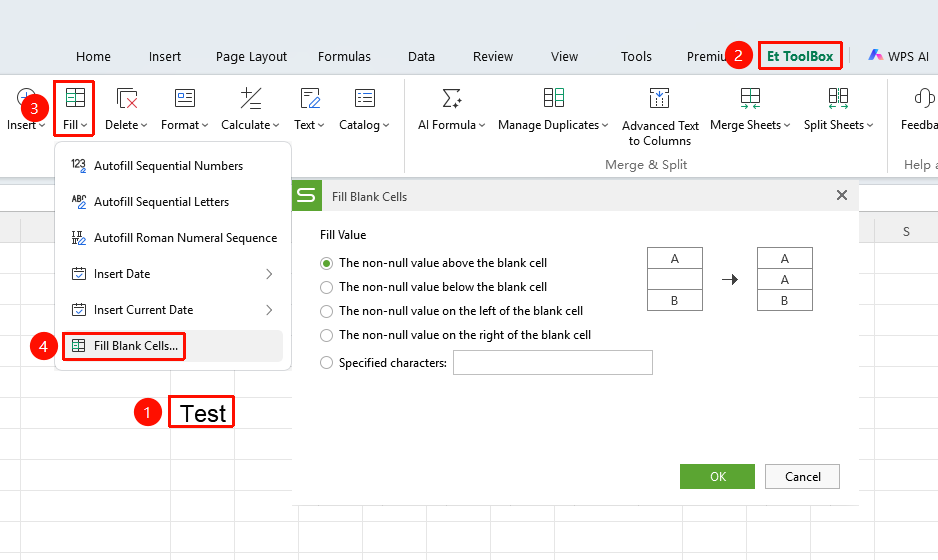
Task: Expand the Format dropdown arrow
Action: tap(205, 125)
